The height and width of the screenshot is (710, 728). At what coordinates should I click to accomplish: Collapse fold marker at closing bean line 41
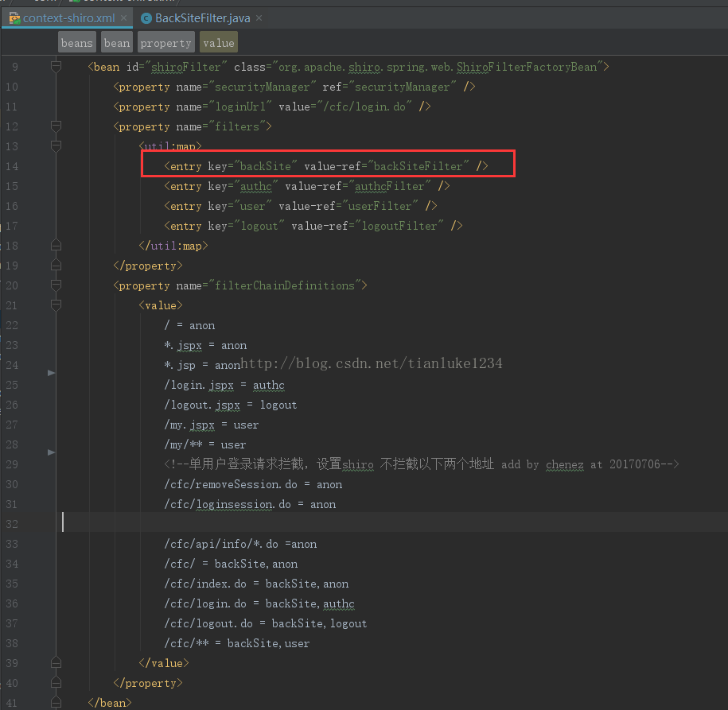(56, 702)
